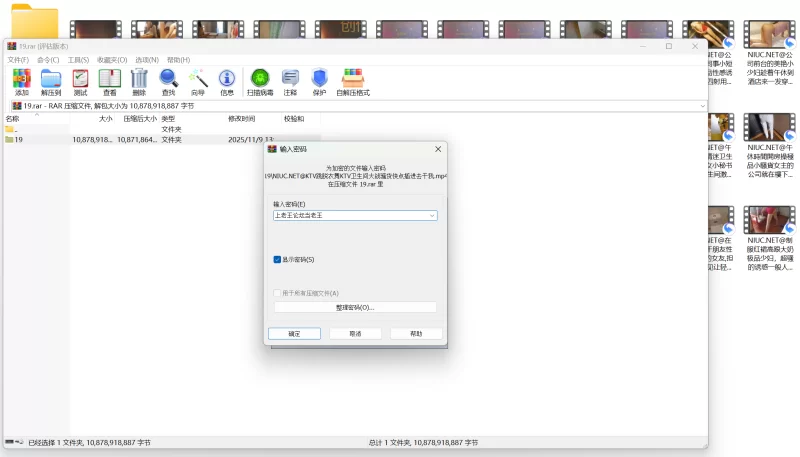Click the WinRAR icon in the 19.rar title bar

[x=11, y=46]
